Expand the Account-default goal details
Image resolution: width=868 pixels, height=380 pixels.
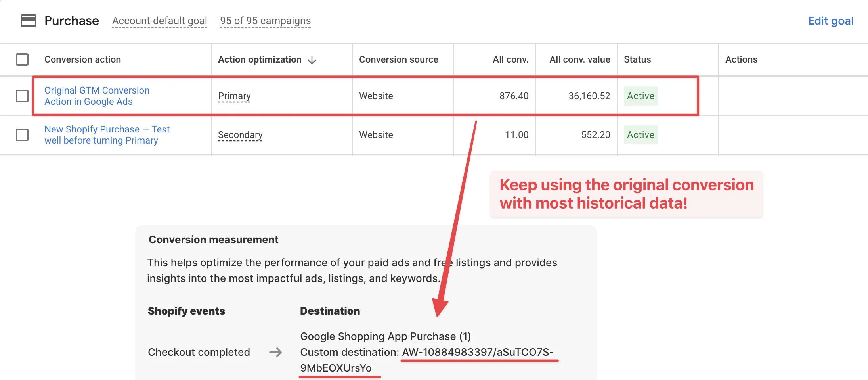click(x=159, y=21)
